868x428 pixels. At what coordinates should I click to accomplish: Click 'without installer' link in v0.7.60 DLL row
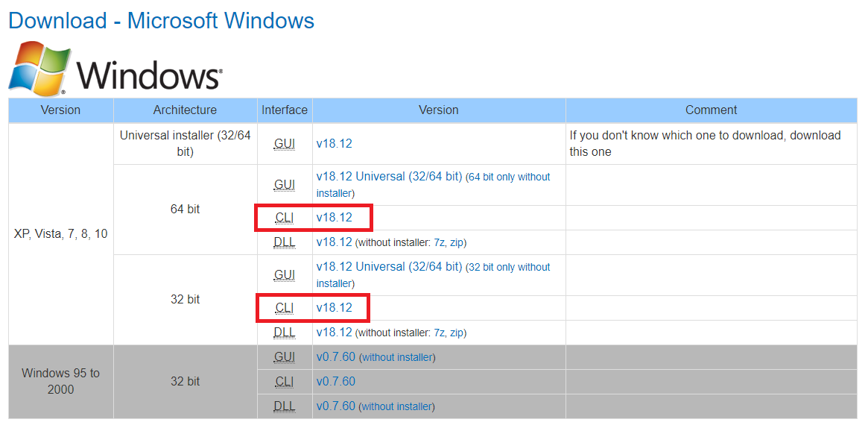pos(397,407)
